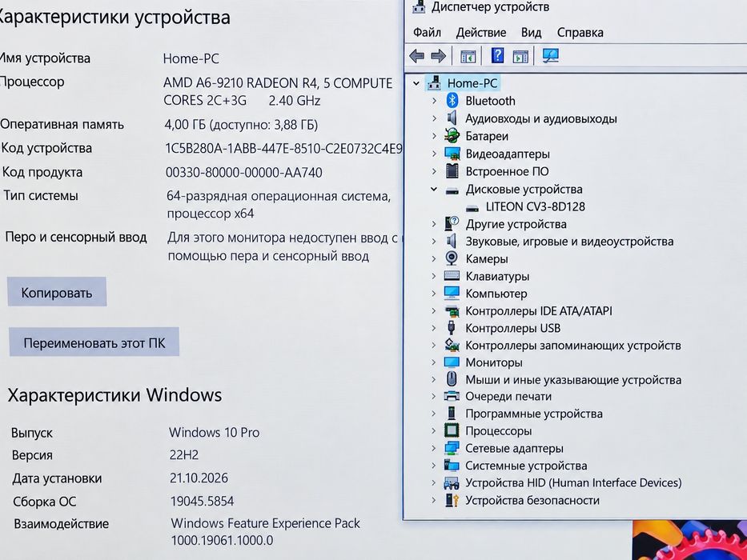Click the printer icon beside Очереди печати
The height and width of the screenshot is (560, 747).
click(452, 396)
